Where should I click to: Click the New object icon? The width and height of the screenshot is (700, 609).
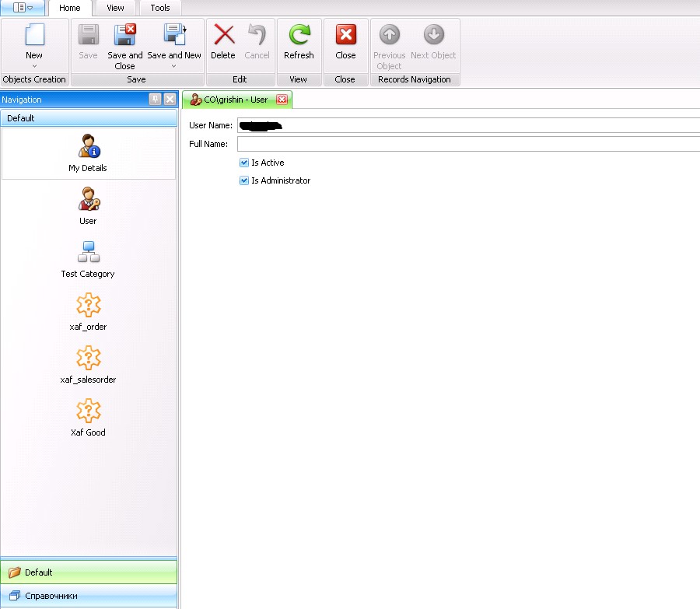pos(34,35)
